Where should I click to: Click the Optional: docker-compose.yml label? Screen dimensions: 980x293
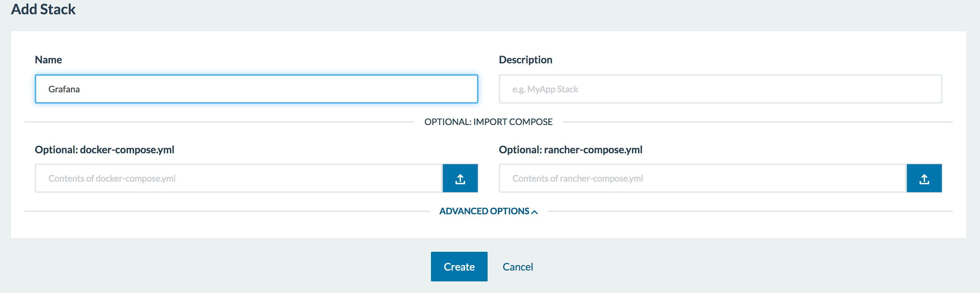(105, 150)
